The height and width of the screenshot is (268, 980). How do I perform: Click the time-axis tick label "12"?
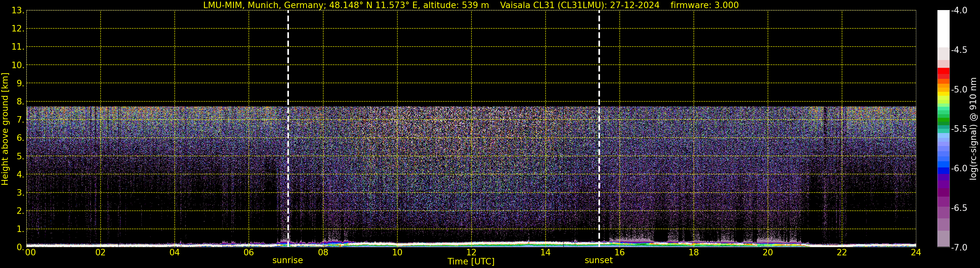point(471,252)
